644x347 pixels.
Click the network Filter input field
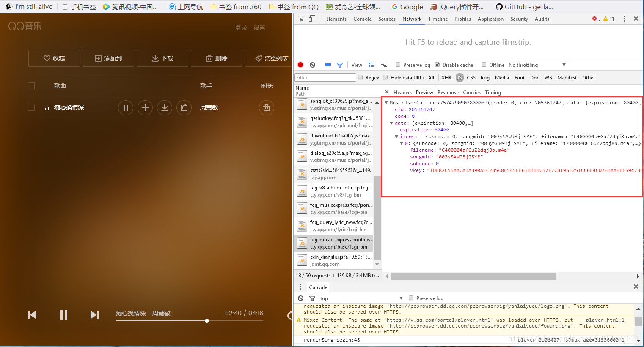coord(325,77)
